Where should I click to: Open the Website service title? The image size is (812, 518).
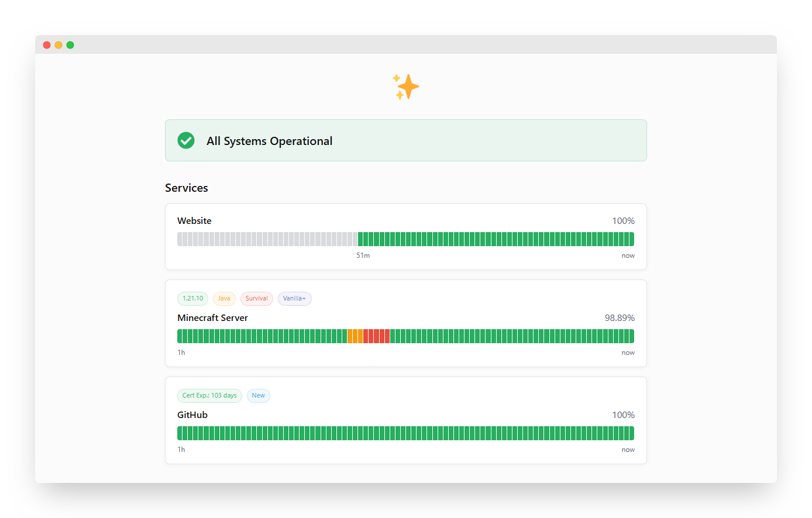(x=194, y=220)
